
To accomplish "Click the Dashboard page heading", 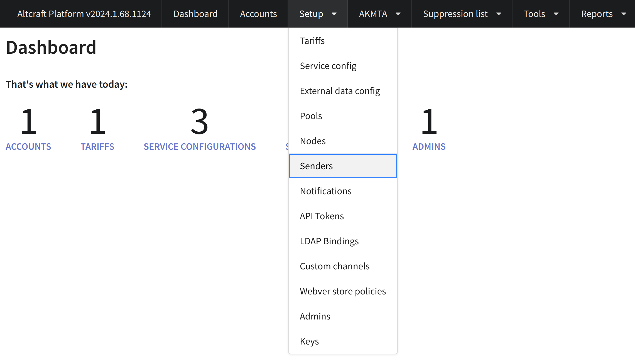I will click(51, 47).
